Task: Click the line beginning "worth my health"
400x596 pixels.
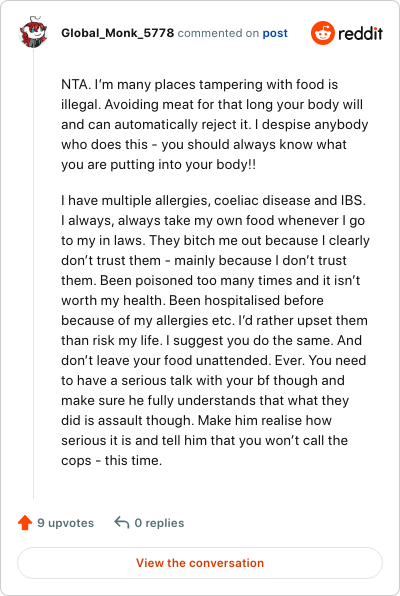Action: [192, 300]
